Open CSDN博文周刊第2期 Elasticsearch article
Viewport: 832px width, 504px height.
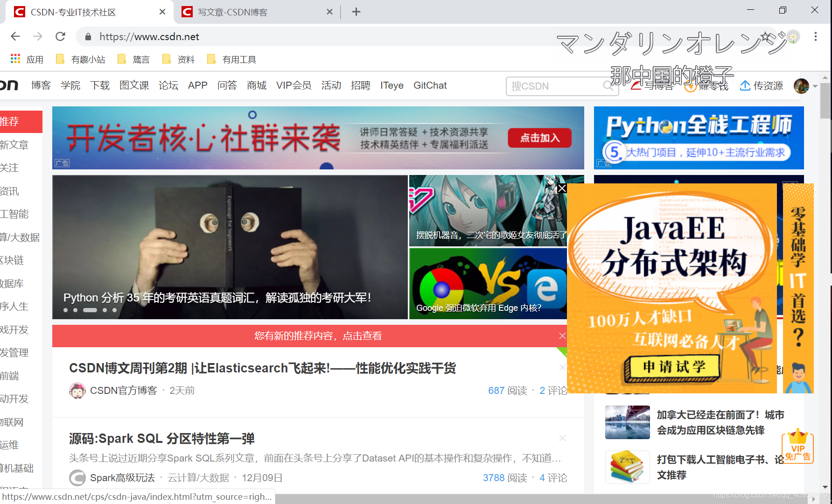tap(262, 368)
